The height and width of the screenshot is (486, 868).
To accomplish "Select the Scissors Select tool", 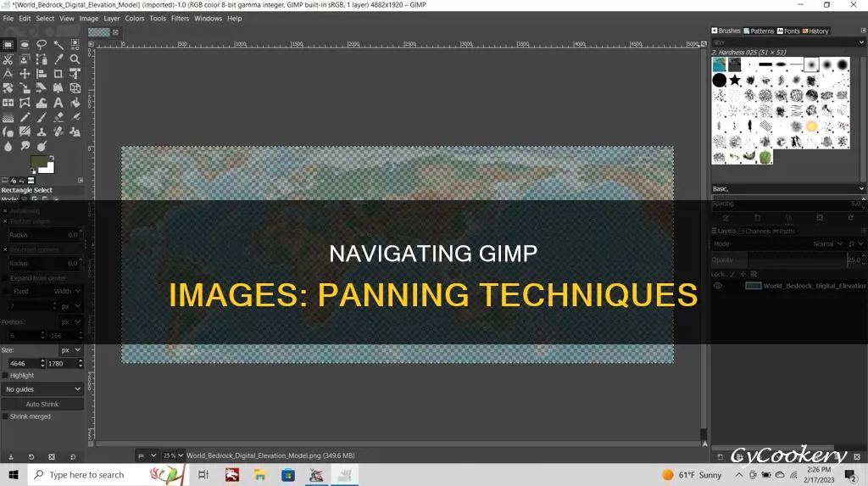I will tap(8, 59).
